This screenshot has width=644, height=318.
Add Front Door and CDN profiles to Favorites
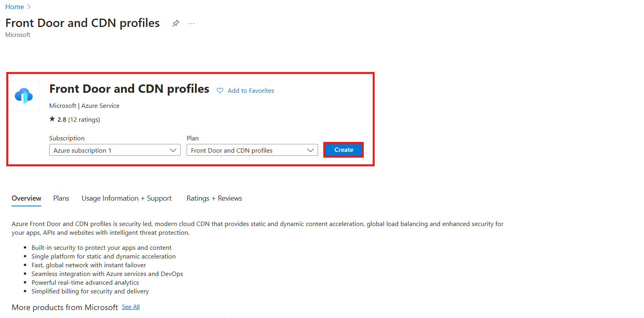point(251,90)
